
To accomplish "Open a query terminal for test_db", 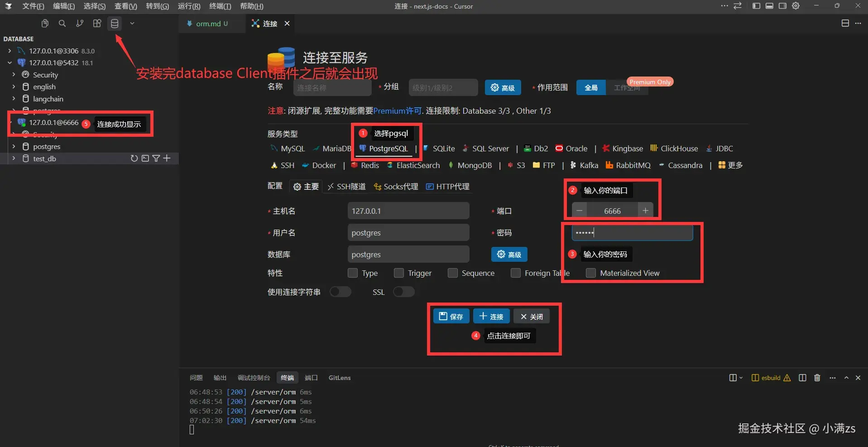I will coord(145,159).
